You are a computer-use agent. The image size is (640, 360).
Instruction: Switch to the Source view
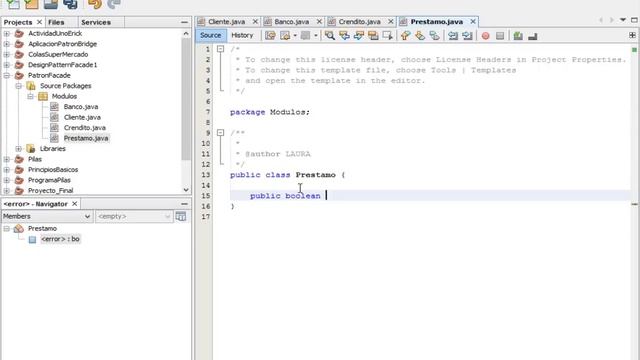tap(211, 36)
